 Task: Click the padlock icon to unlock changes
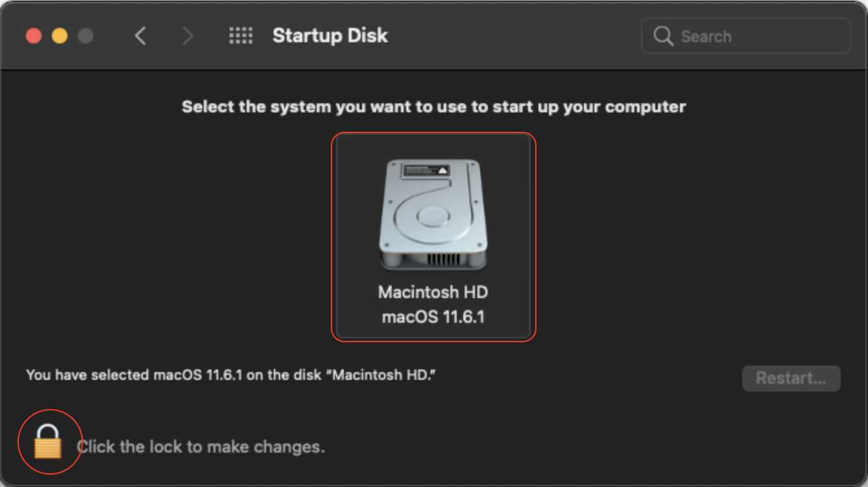pos(48,442)
